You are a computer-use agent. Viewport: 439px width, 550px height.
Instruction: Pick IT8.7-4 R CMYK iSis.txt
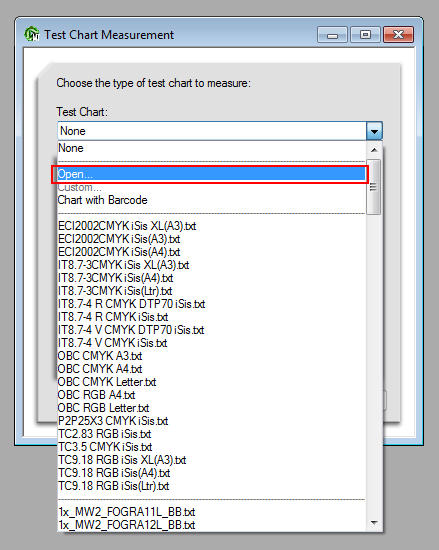211,317
